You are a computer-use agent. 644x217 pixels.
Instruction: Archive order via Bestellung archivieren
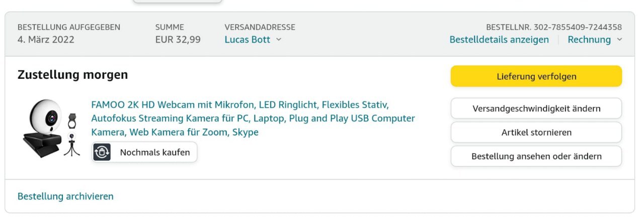(x=65, y=196)
